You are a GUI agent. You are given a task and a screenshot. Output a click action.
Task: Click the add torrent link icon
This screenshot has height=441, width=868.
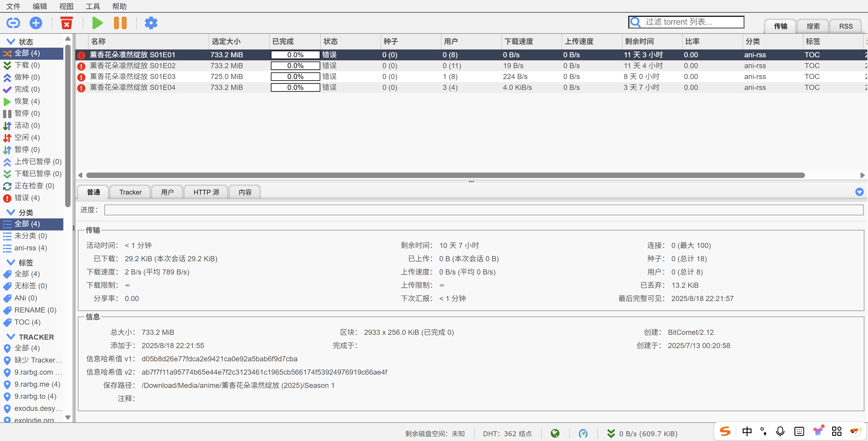coord(13,23)
